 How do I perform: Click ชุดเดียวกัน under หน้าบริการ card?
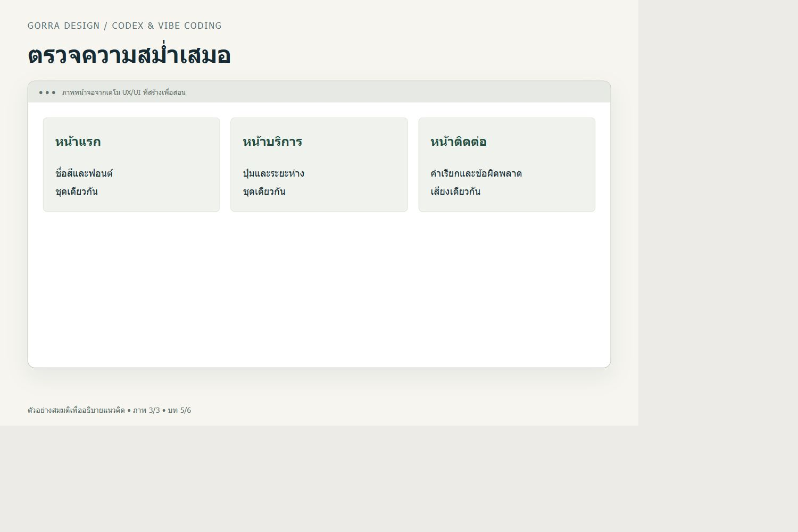[264, 192]
